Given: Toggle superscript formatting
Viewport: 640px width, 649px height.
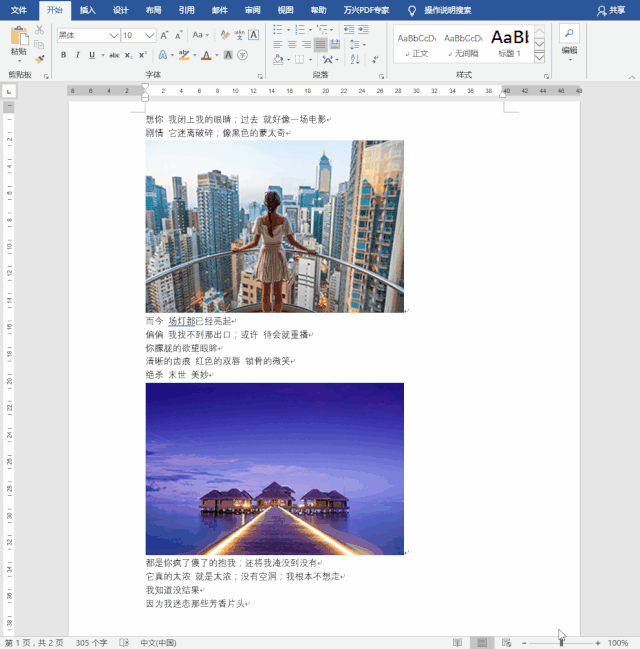Looking at the screenshot, I should coord(143,55).
